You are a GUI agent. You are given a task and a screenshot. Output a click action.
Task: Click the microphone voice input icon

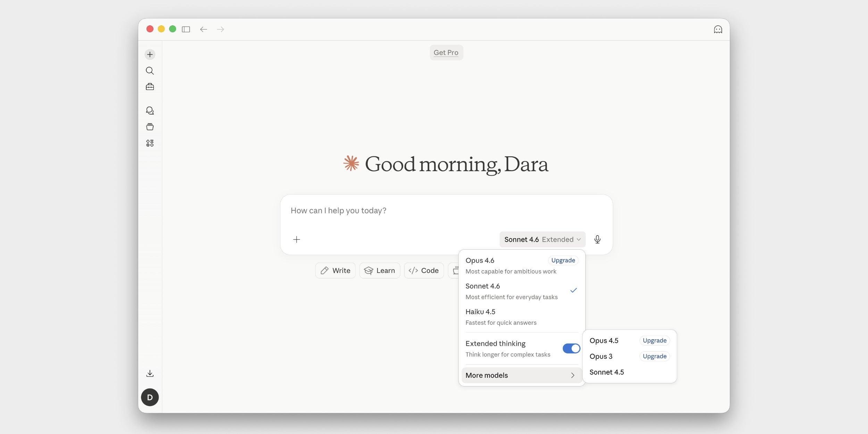(597, 240)
